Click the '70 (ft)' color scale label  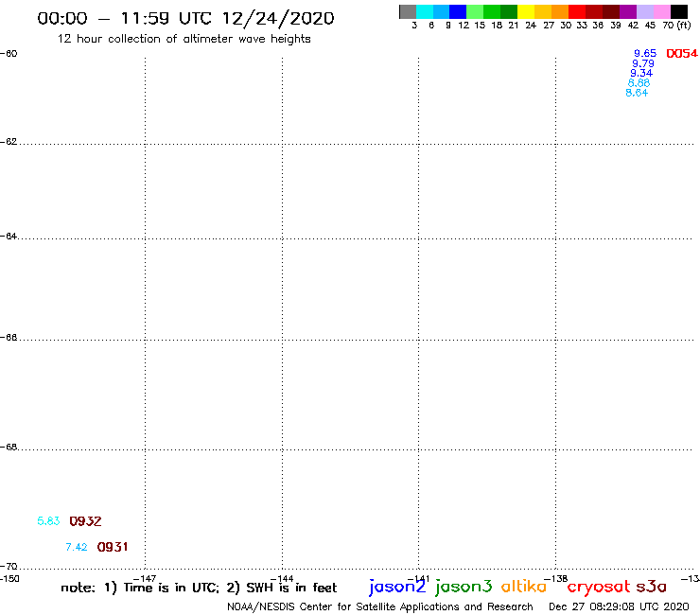click(x=676, y=25)
